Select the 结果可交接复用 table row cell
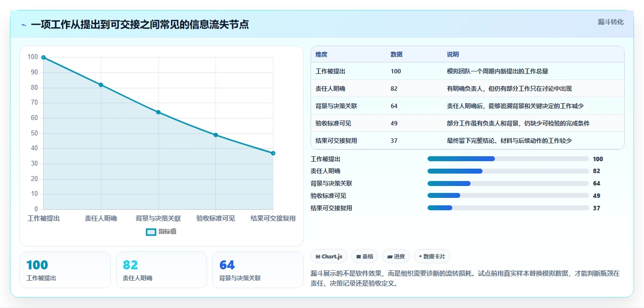This screenshot has height=308, width=644. [336, 141]
